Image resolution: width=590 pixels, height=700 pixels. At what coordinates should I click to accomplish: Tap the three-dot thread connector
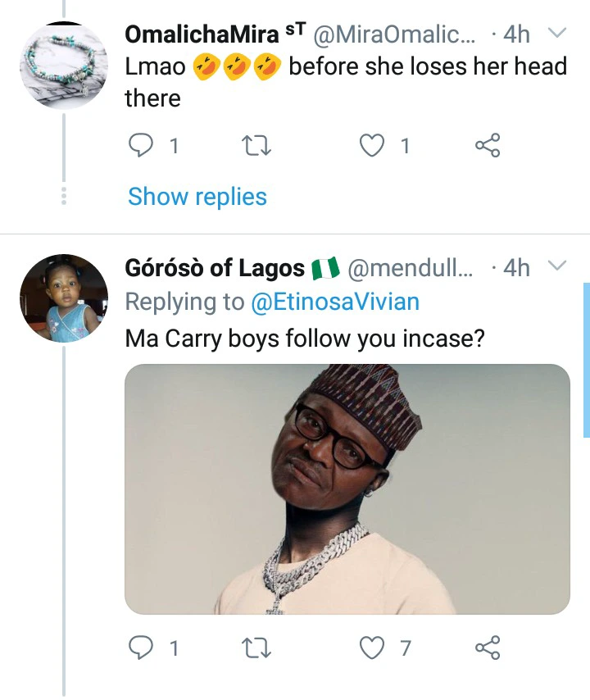(64, 197)
